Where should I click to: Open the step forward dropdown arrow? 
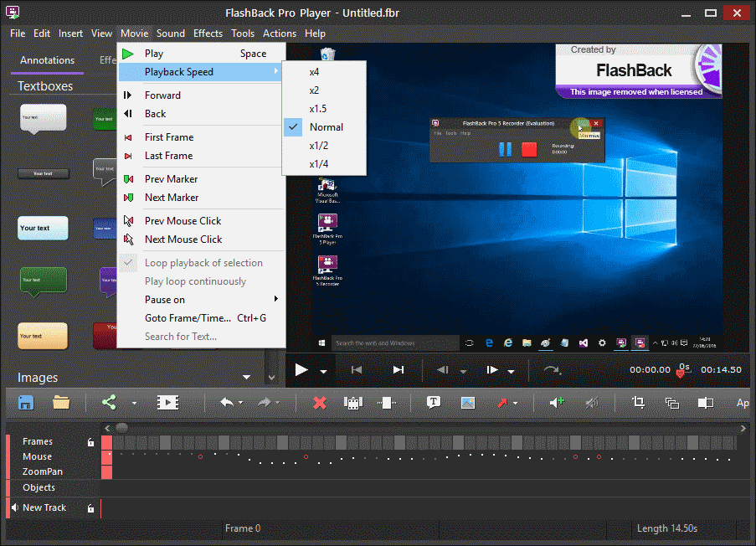pyautogui.click(x=511, y=371)
